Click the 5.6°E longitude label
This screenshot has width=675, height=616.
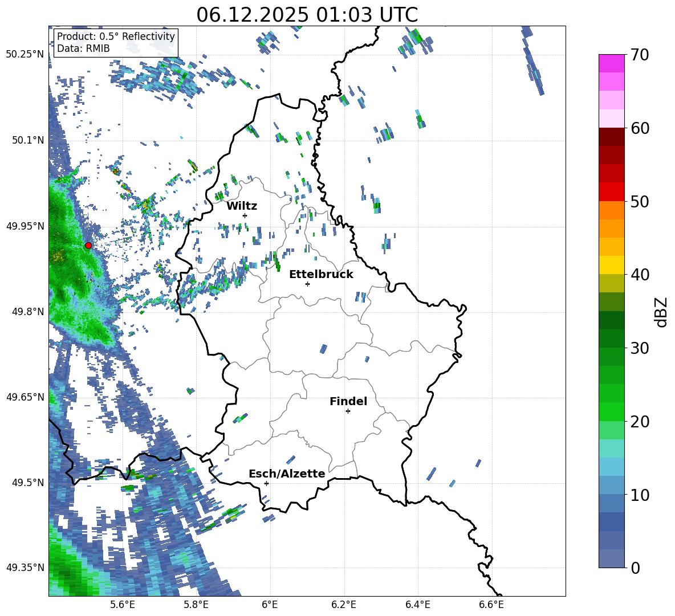coord(123,605)
